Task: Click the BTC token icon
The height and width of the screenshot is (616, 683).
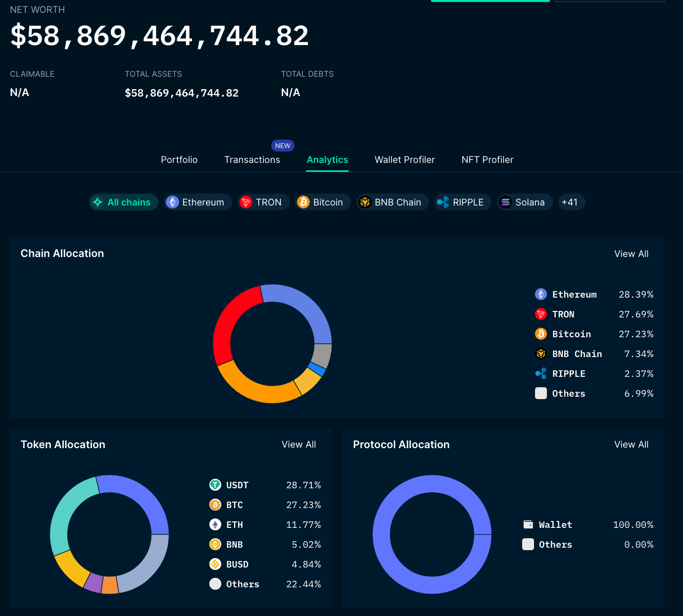Action: click(x=215, y=505)
